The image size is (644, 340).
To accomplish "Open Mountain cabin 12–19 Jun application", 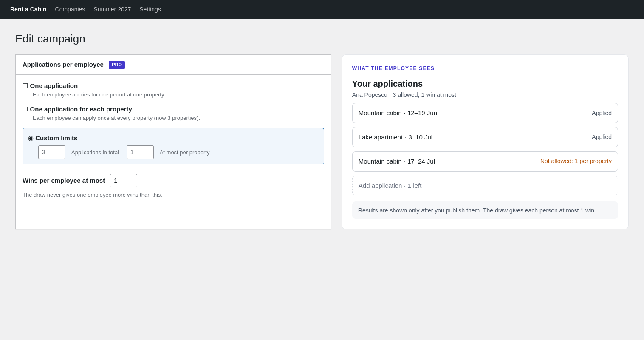I will coord(485,113).
